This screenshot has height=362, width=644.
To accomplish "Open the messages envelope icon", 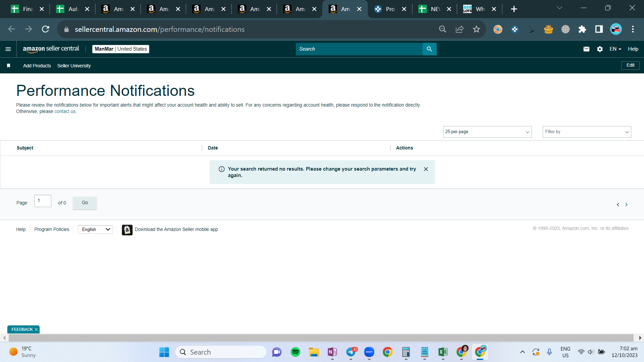I will (586, 49).
